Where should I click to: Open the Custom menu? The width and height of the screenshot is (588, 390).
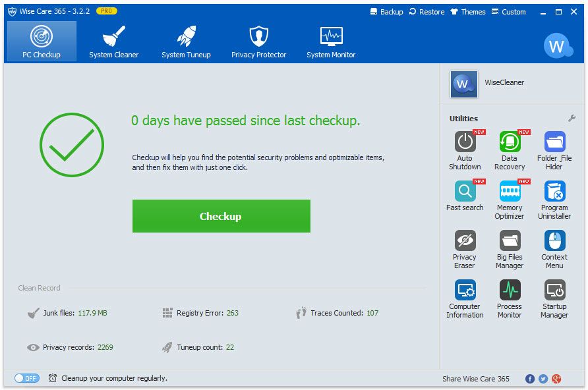(508, 12)
